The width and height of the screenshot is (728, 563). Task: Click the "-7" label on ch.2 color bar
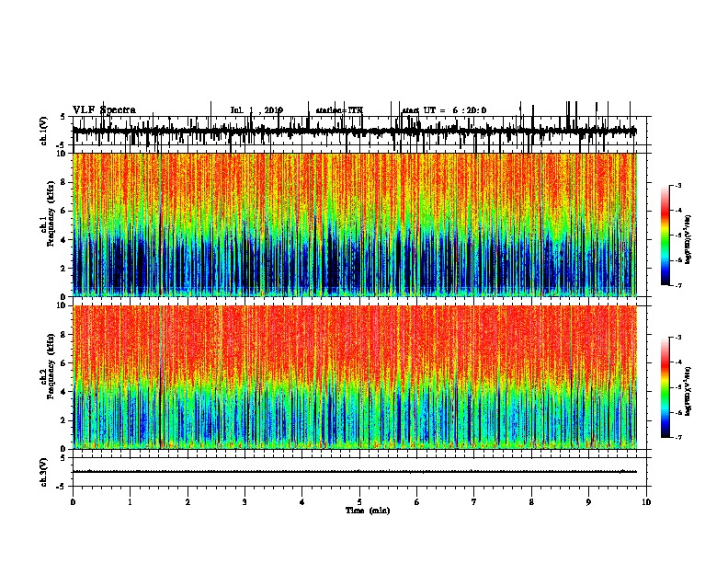click(677, 438)
